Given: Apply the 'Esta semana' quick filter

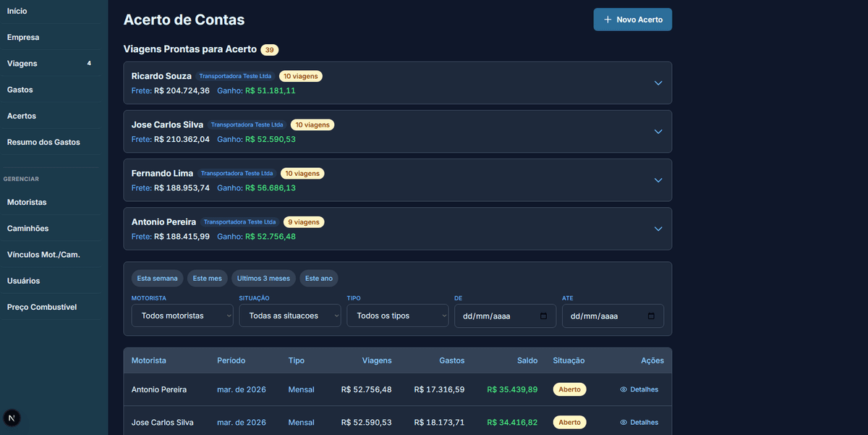Looking at the screenshot, I should click(157, 279).
